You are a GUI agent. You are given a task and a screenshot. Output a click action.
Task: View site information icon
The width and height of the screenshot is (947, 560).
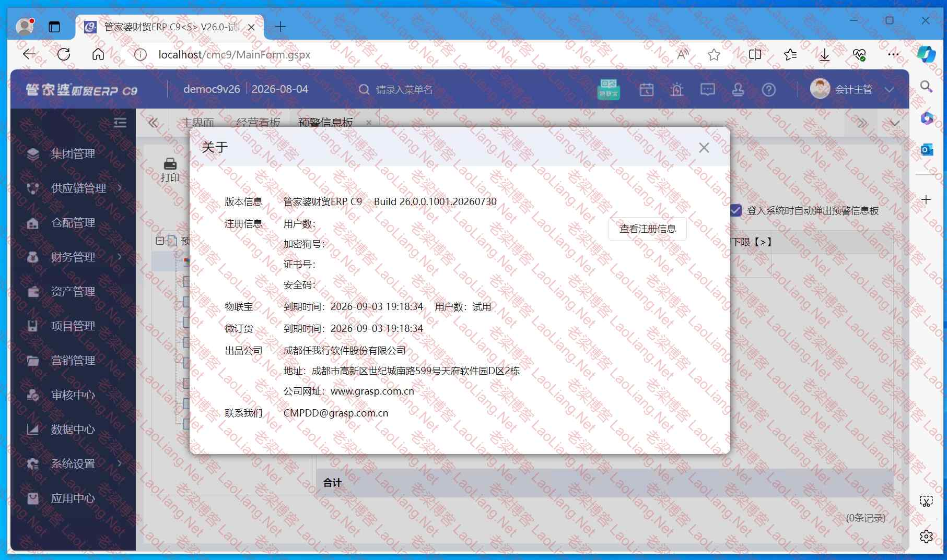pos(140,54)
